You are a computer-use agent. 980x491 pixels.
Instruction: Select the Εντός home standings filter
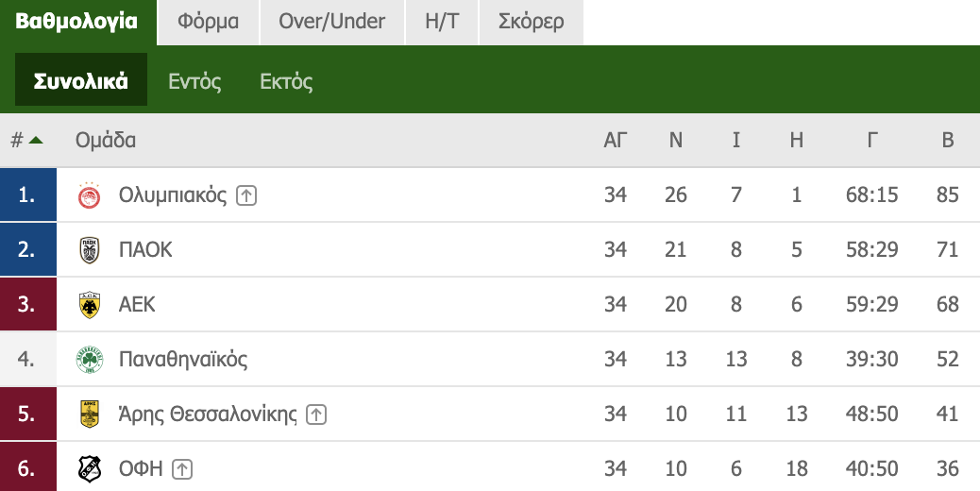tap(194, 81)
